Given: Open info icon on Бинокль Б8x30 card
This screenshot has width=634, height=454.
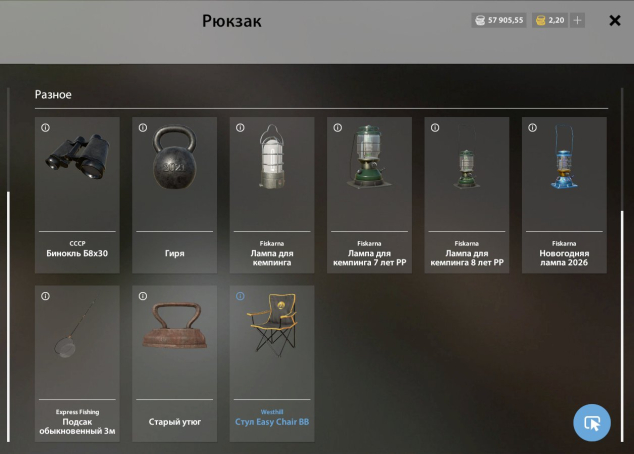Looking at the screenshot, I should pos(45,128).
